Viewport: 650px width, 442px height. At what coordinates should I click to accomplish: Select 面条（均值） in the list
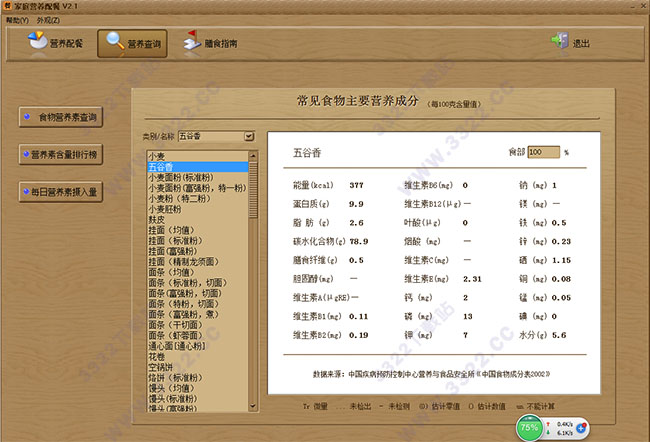point(197,272)
